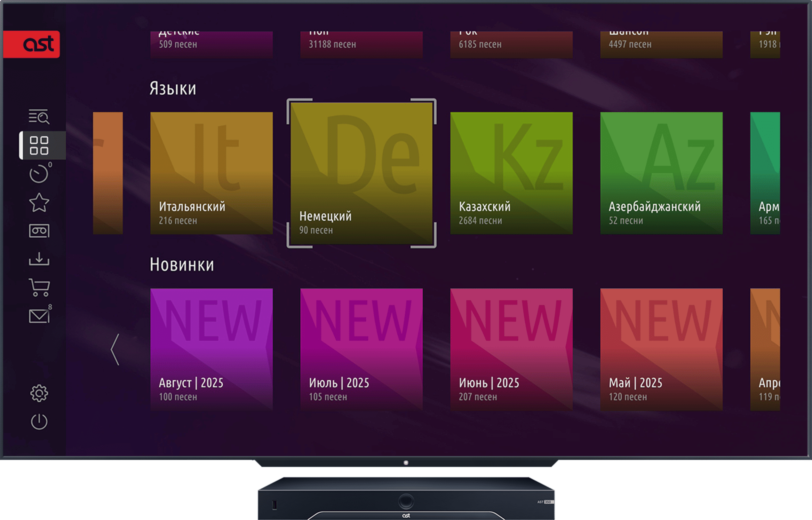Open the settings gear icon
The width and height of the screenshot is (812, 520).
coord(39,393)
